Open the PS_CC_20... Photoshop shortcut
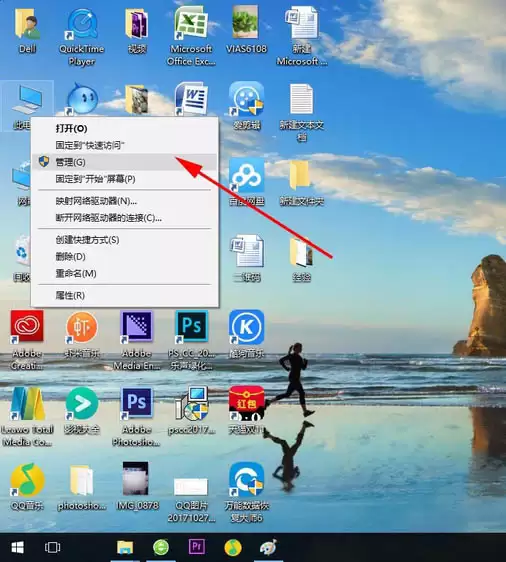 191,326
